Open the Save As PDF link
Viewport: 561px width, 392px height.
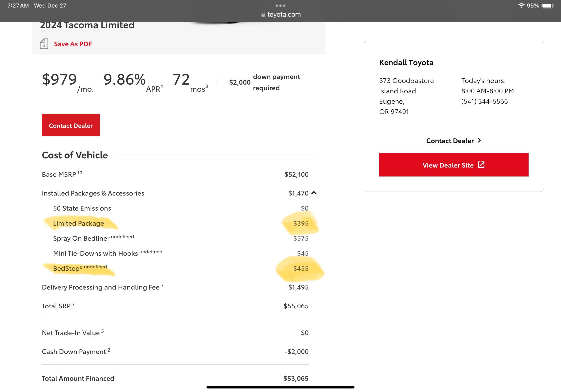(73, 44)
